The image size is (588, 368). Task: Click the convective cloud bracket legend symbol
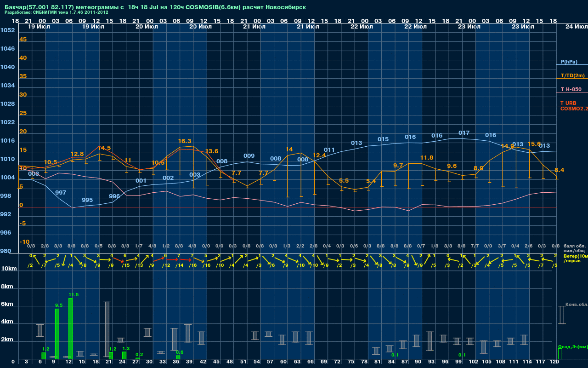tap(561, 315)
